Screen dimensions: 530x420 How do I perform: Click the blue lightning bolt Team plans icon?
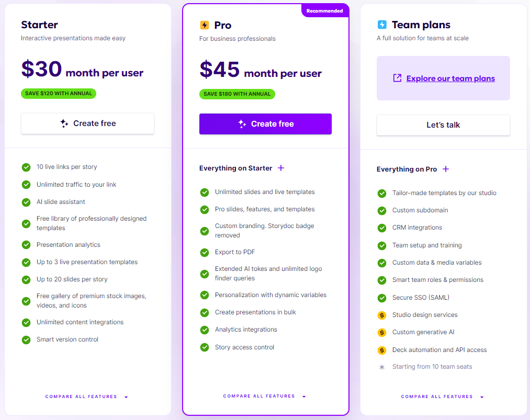pos(382,25)
